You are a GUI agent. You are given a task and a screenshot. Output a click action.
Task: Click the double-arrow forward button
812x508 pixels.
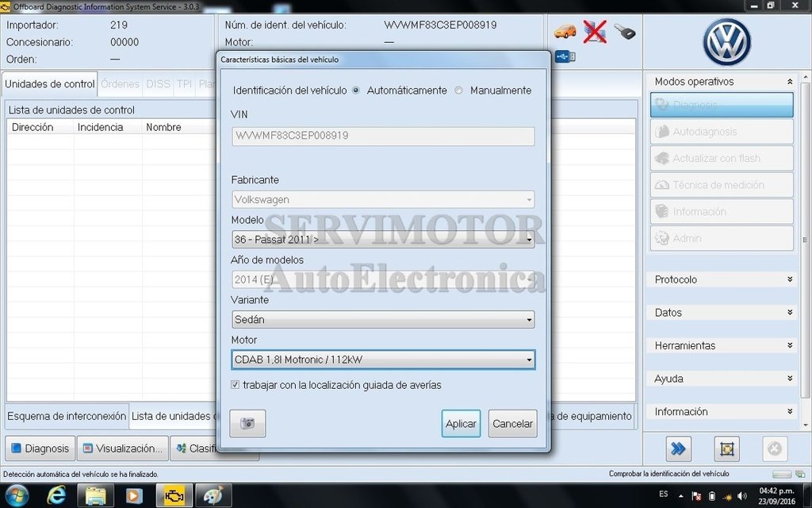coord(678,448)
